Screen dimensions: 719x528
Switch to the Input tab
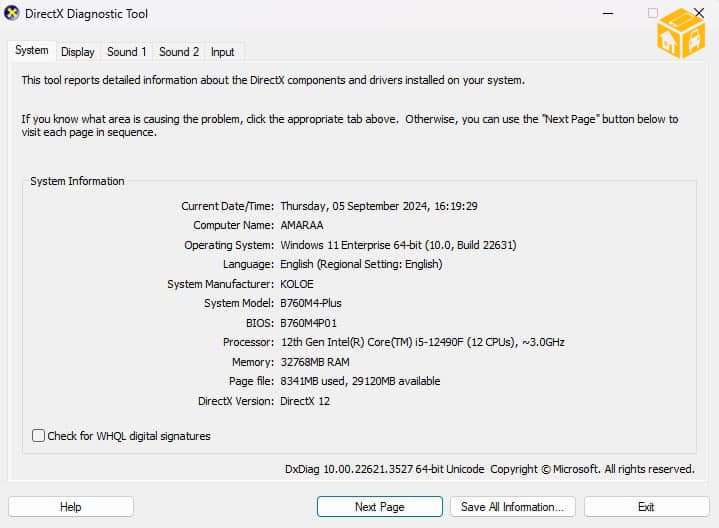pos(222,52)
